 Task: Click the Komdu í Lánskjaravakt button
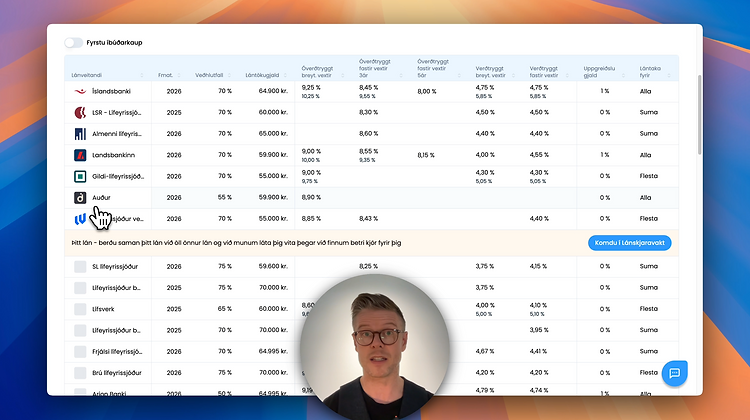pyautogui.click(x=629, y=243)
